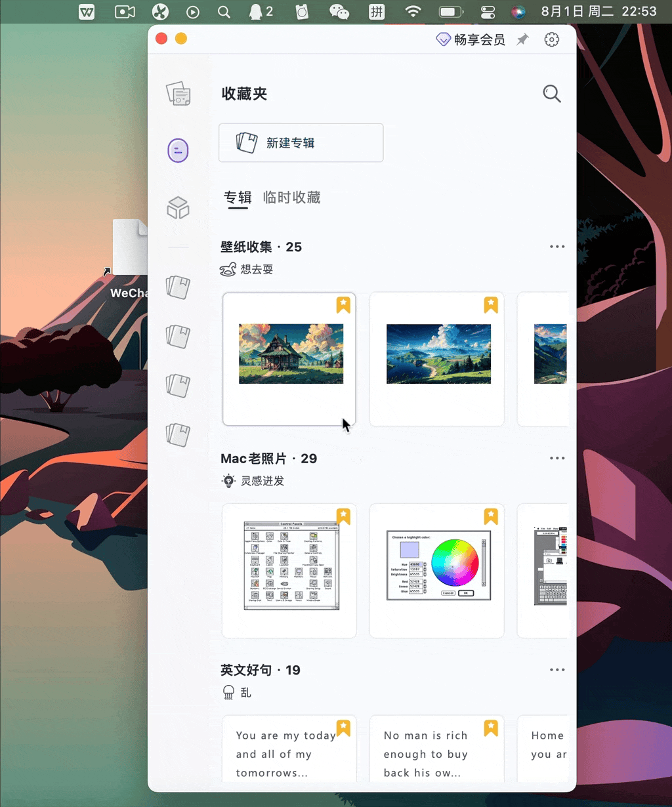The image size is (672, 807).
Task: Open the Wi-Fi menu bar icon
Action: pos(413,11)
